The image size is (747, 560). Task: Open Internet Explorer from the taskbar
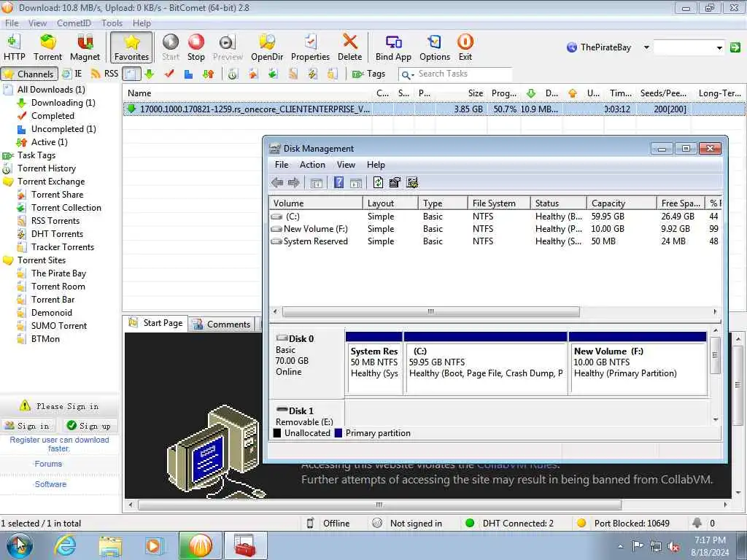click(x=64, y=545)
